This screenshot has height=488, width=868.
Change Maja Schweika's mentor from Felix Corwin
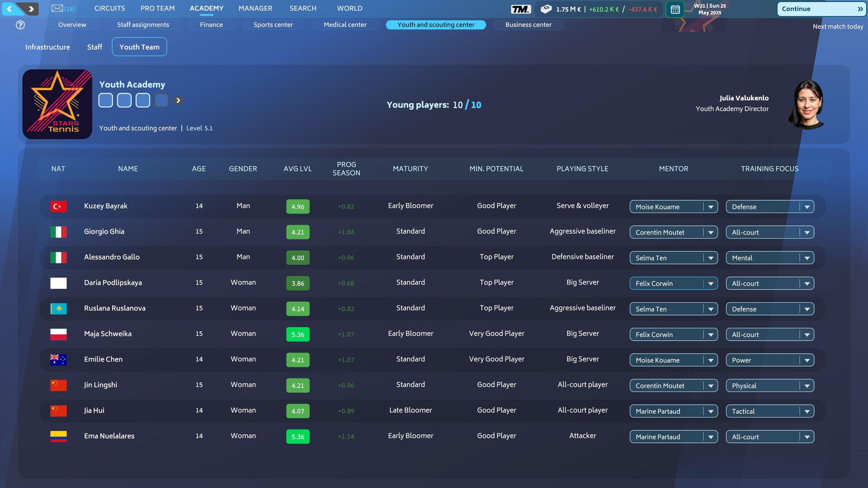click(x=673, y=334)
